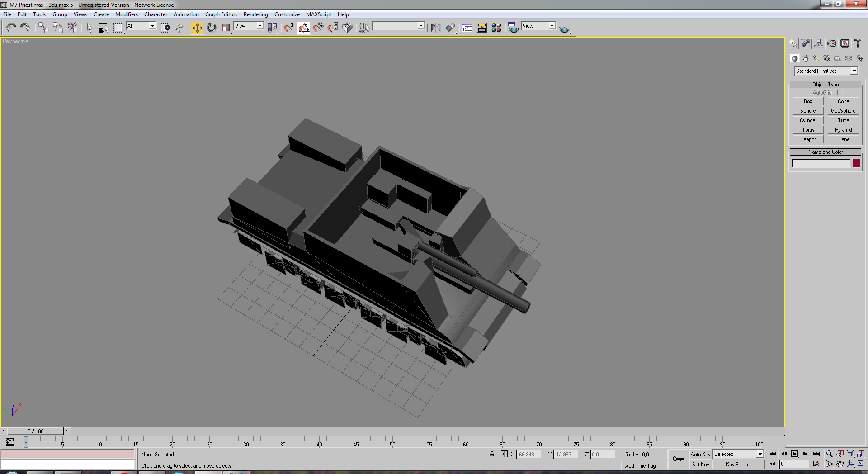Open the object color swatch
The image size is (868, 474).
[856, 163]
